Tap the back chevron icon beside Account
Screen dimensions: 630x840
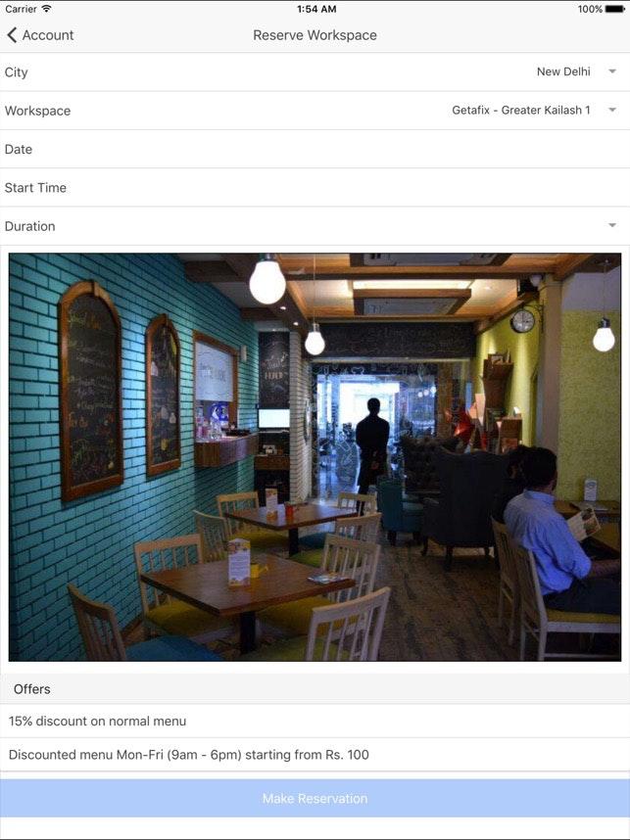click(12, 35)
